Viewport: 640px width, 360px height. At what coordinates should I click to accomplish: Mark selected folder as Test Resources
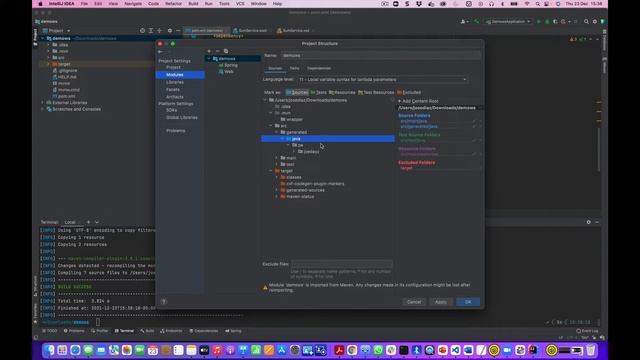coord(376,93)
